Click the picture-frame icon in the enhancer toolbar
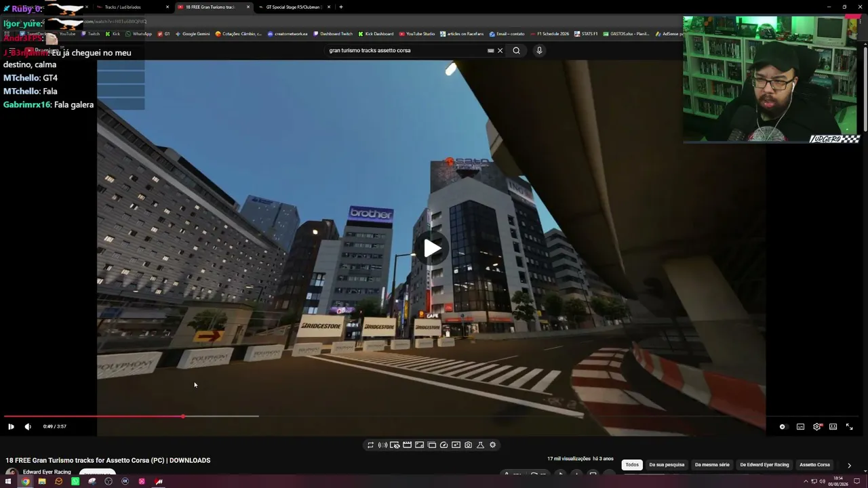The width and height of the screenshot is (868, 488). coord(419,445)
